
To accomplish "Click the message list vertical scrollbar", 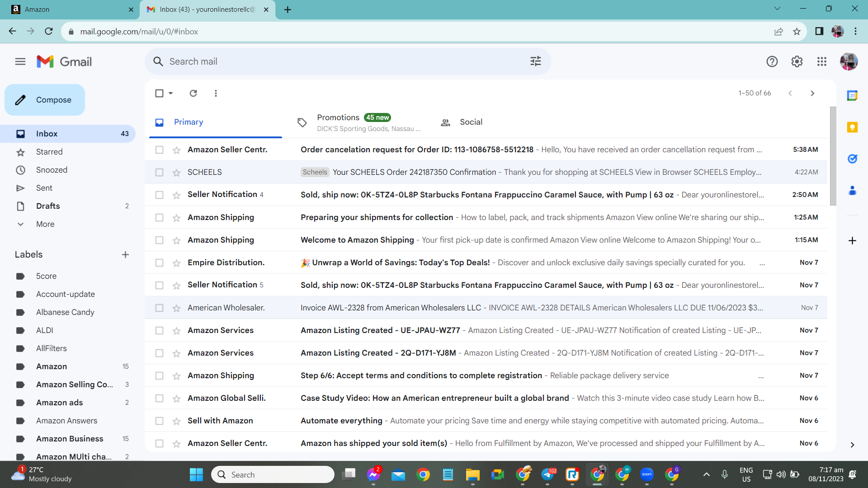I will click(833, 156).
